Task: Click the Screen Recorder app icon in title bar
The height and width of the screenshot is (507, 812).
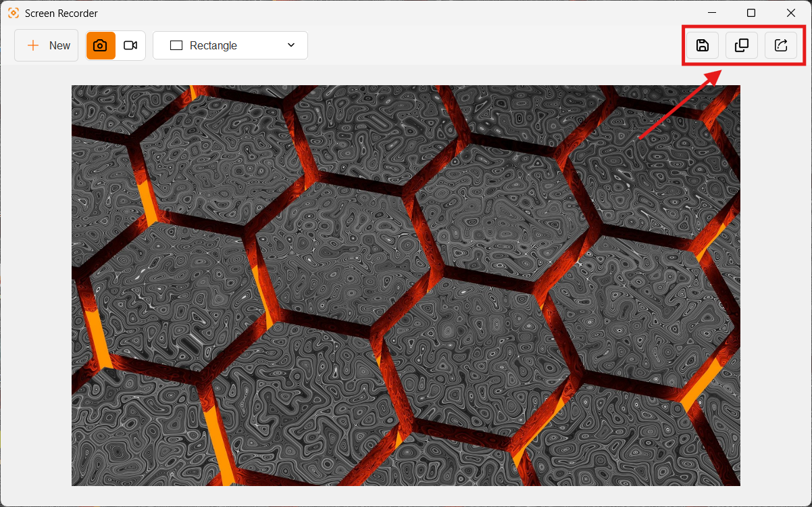Action: point(14,13)
